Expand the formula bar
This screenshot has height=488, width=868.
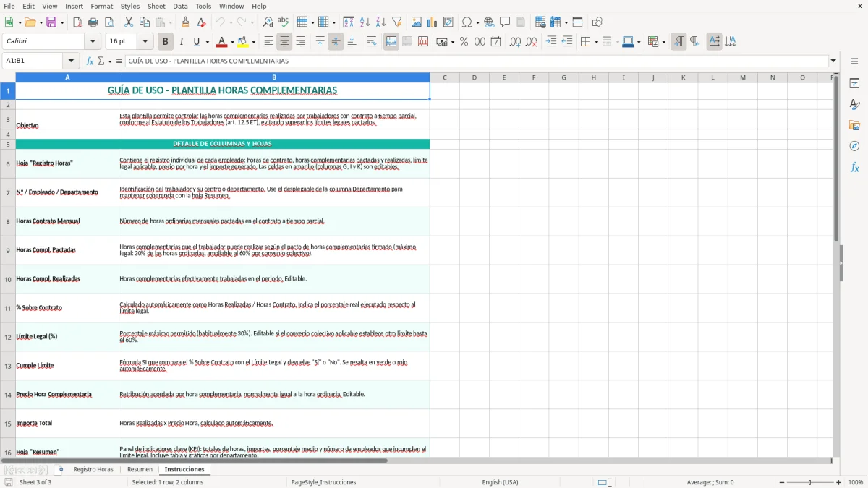(x=833, y=61)
